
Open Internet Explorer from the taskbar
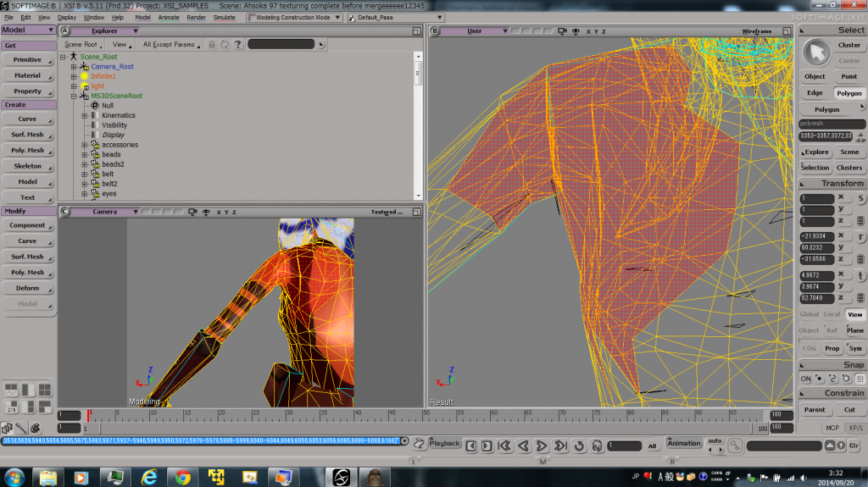coord(149,477)
